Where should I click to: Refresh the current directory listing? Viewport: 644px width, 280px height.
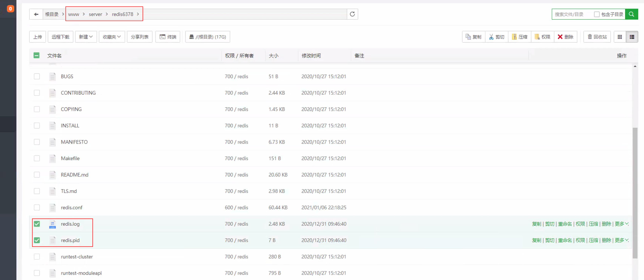[x=352, y=14]
